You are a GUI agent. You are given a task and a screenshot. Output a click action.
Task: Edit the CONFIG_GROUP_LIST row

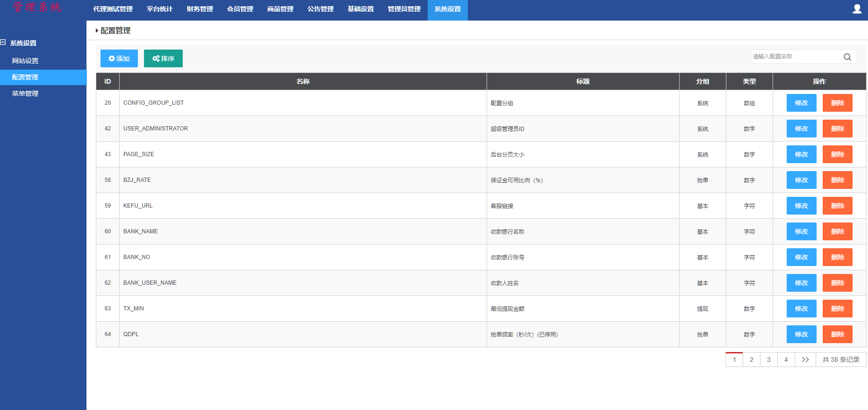point(801,103)
